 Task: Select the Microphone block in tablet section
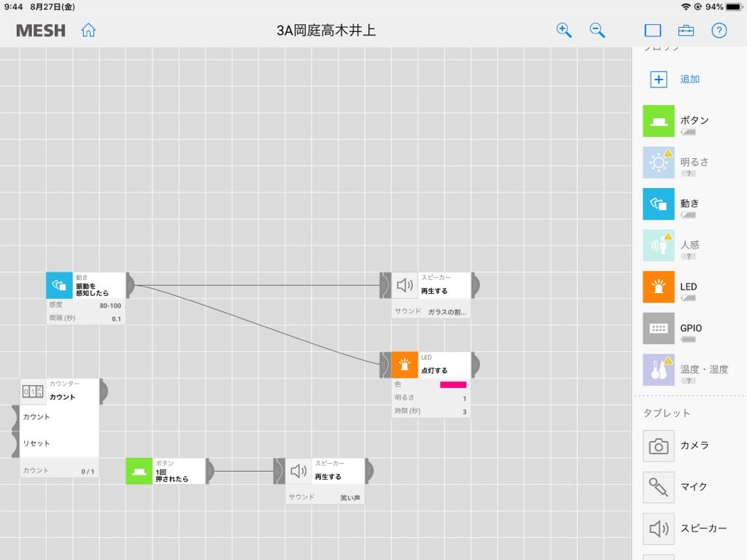coord(659,487)
